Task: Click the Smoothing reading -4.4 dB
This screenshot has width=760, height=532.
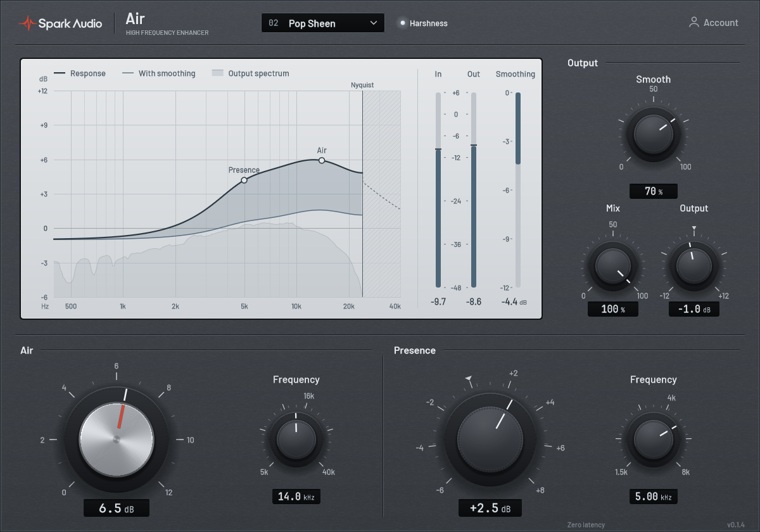Action: [x=514, y=301]
